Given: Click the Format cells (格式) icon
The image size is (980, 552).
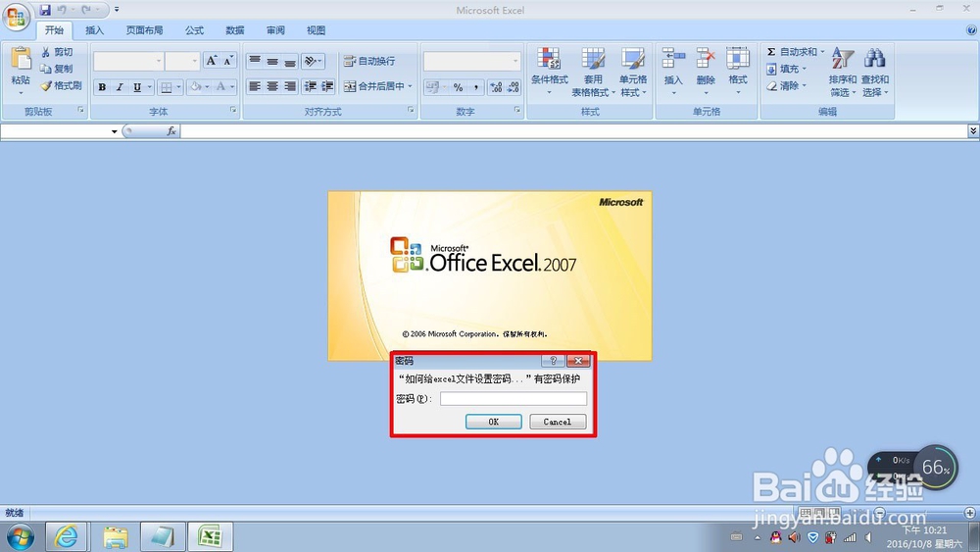Looking at the screenshot, I should click(738, 58).
